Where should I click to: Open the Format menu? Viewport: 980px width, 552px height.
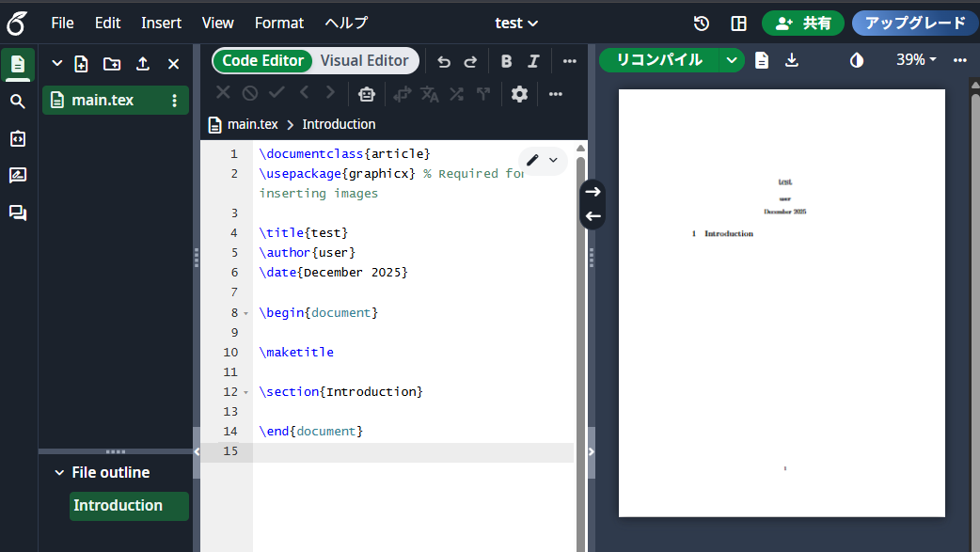click(x=278, y=23)
